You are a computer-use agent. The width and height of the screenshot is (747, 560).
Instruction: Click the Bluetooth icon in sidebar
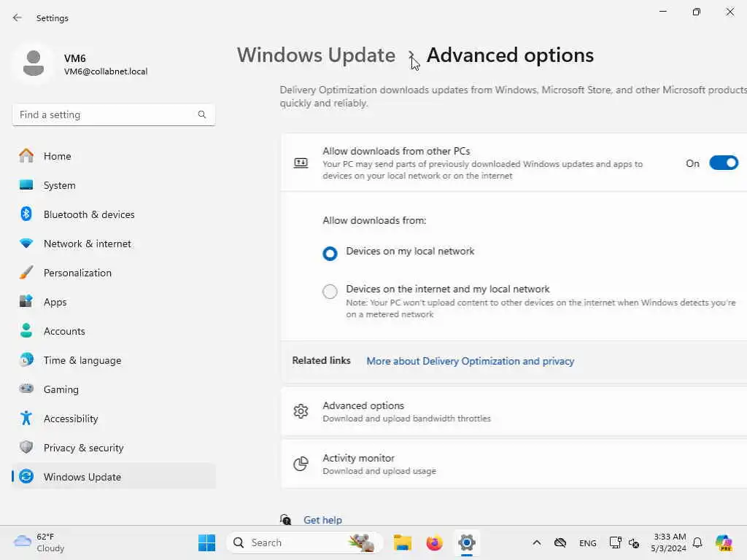pyautogui.click(x=26, y=214)
